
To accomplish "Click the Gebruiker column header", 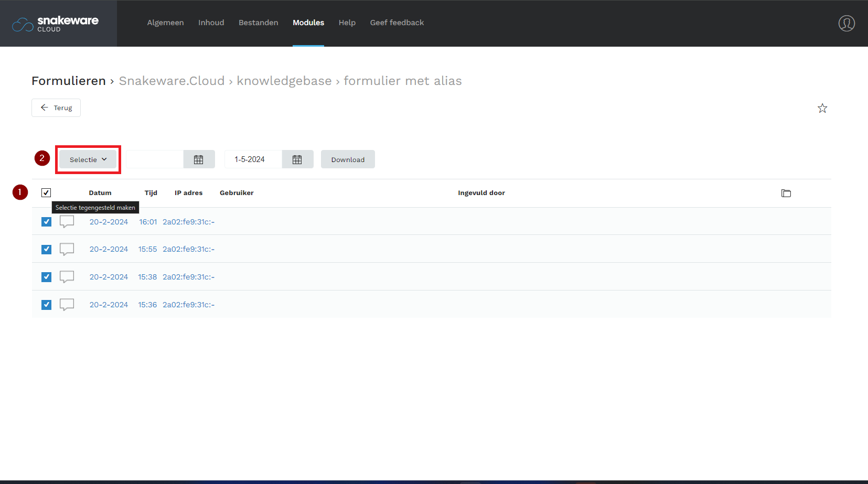I will pos(237,193).
